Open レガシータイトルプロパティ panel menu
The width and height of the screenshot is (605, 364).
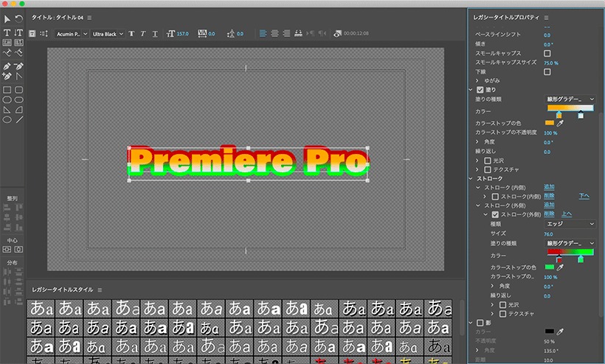pos(546,18)
